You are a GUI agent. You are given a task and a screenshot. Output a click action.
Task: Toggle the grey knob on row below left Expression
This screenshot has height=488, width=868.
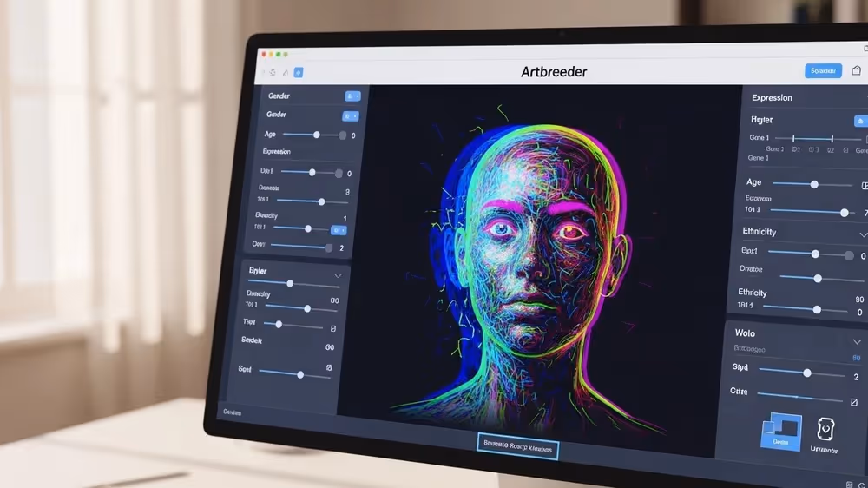339,174
